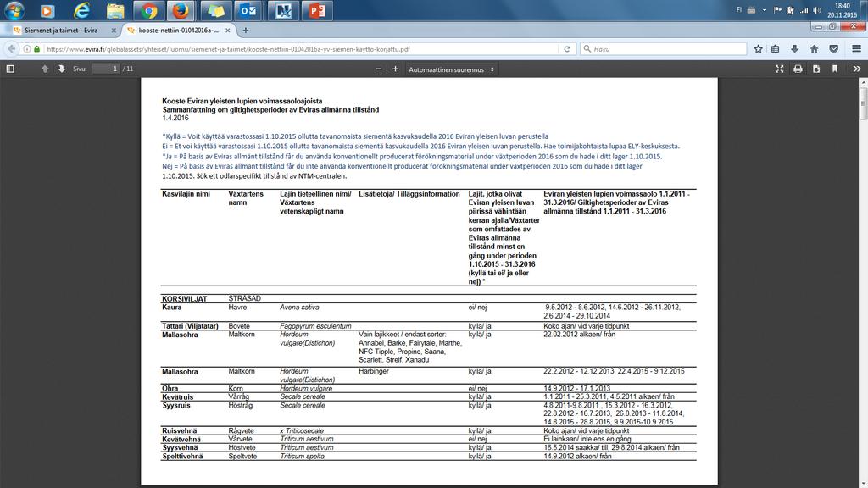
Task: Switch PDF to presentation mode
Action: coord(780,69)
